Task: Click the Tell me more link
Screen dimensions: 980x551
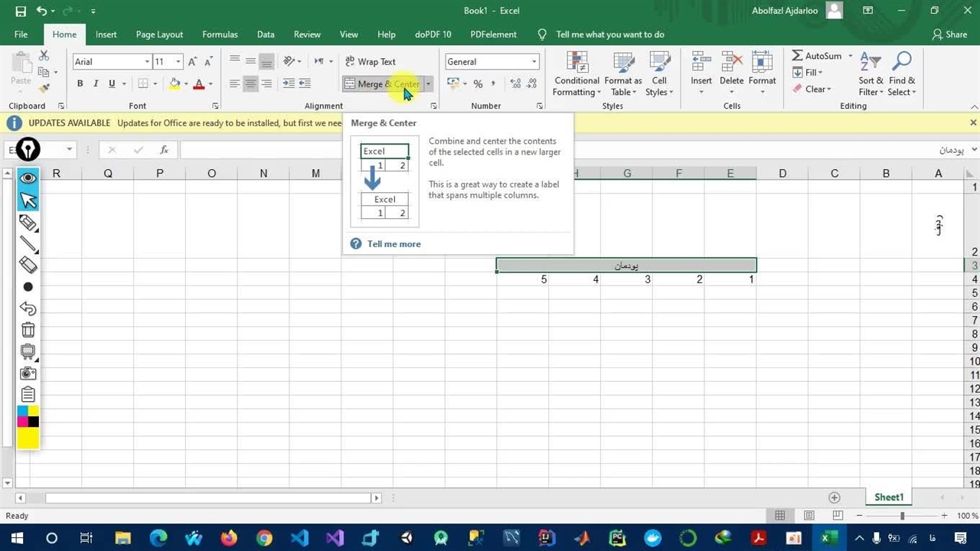Action: [394, 244]
